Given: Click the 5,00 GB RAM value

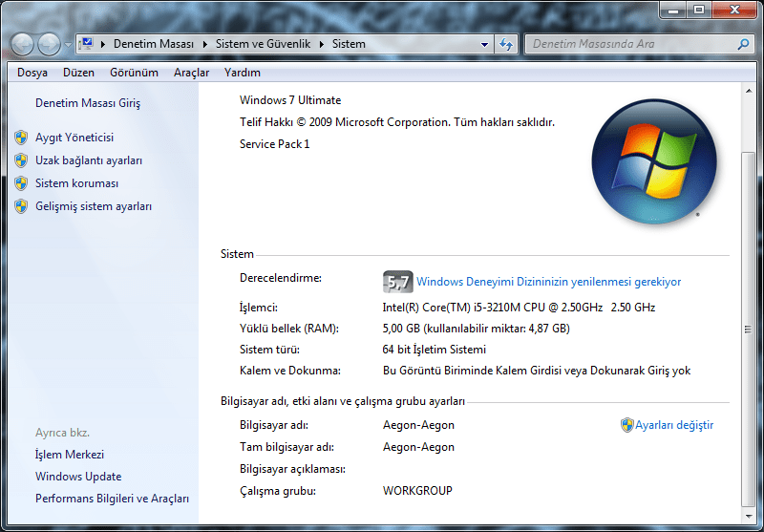Looking at the screenshot, I should click(476, 329).
